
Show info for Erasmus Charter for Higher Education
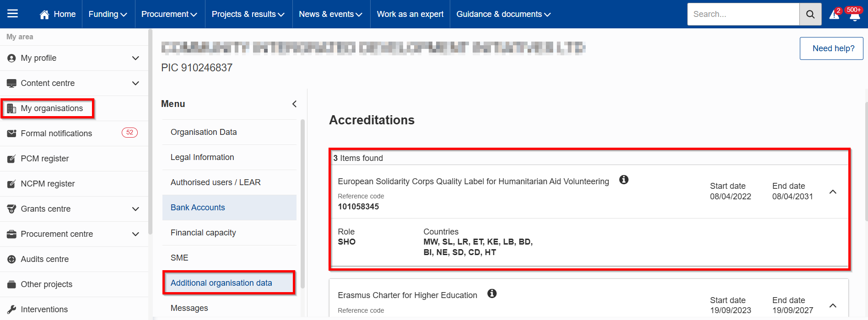click(x=492, y=293)
